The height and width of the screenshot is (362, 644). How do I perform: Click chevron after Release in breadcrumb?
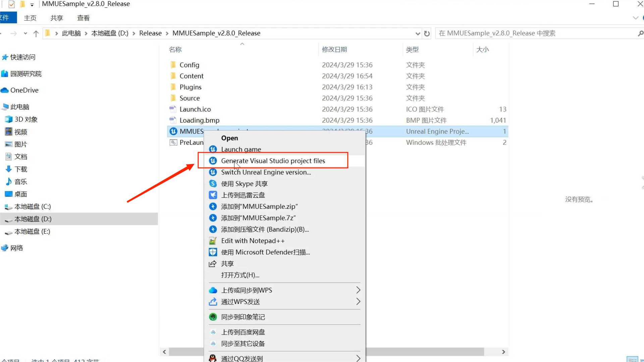point(167,34)
